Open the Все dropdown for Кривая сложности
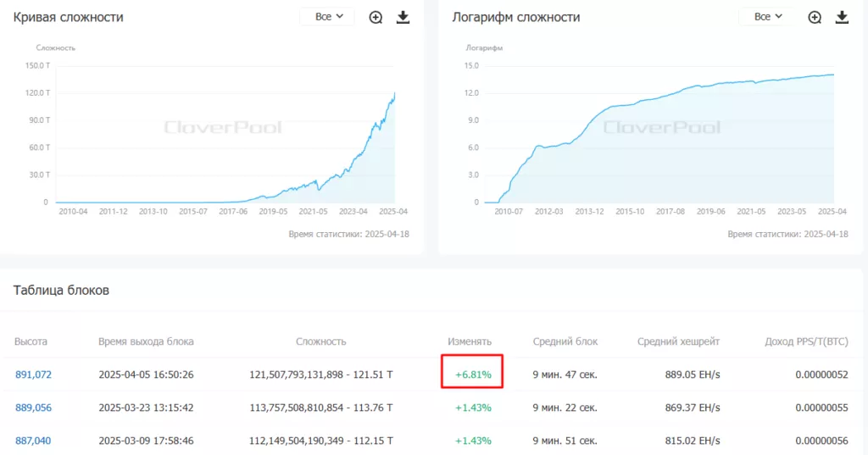 328,17
